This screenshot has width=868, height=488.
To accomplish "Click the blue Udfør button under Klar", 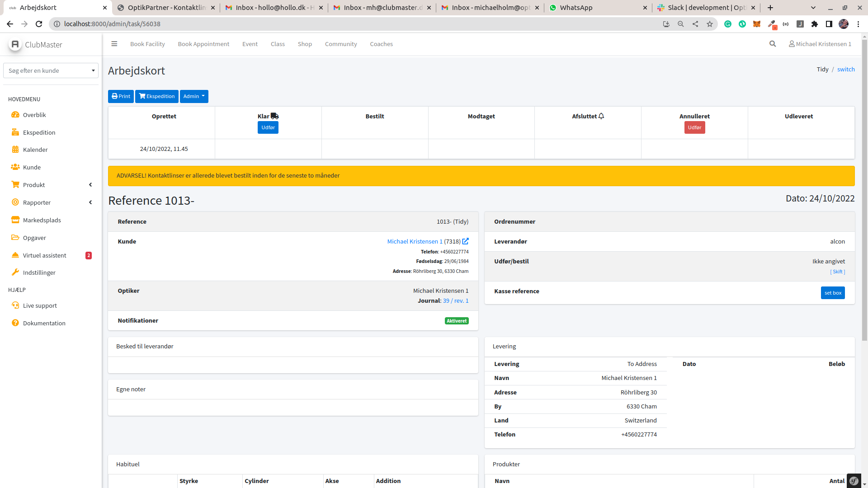I will click(x=268, y=127).
